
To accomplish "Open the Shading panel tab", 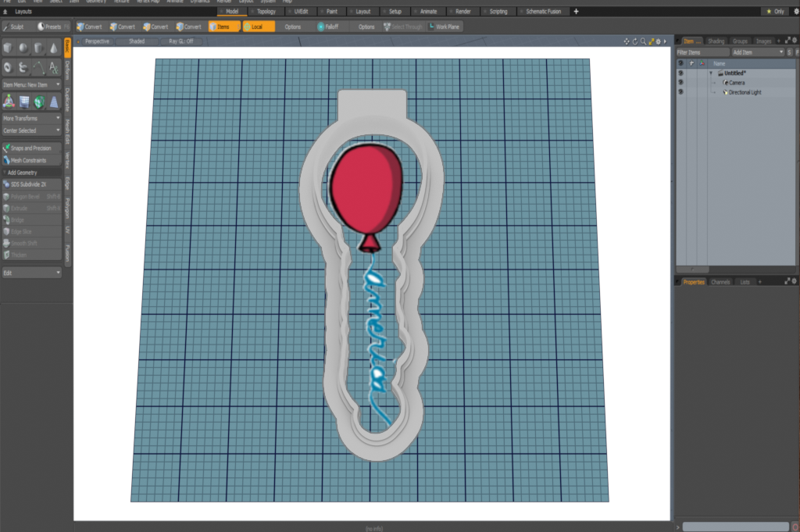I will pos(716,41).
